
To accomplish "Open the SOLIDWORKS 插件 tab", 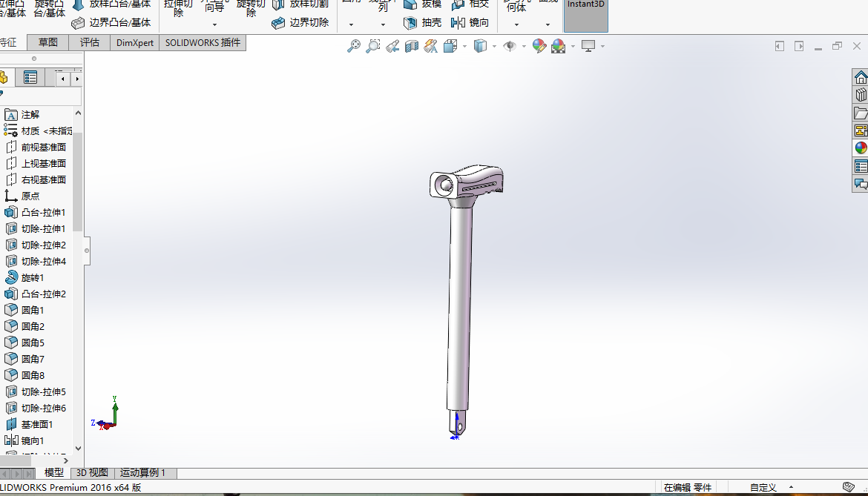I will coord(203,42).
